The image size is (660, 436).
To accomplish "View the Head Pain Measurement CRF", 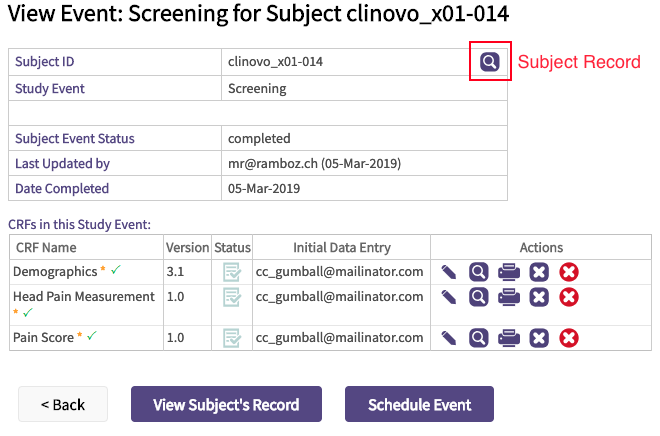I will tap(479, 297).
